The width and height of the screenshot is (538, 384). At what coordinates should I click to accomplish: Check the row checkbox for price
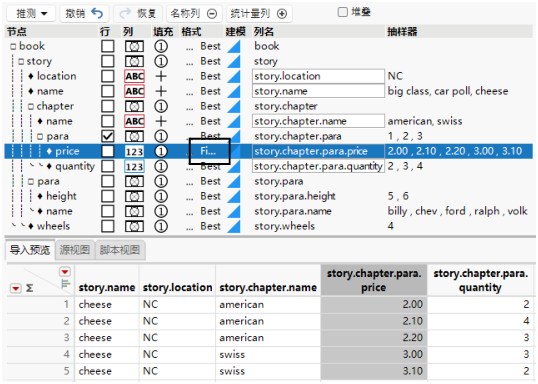(108, 151)
